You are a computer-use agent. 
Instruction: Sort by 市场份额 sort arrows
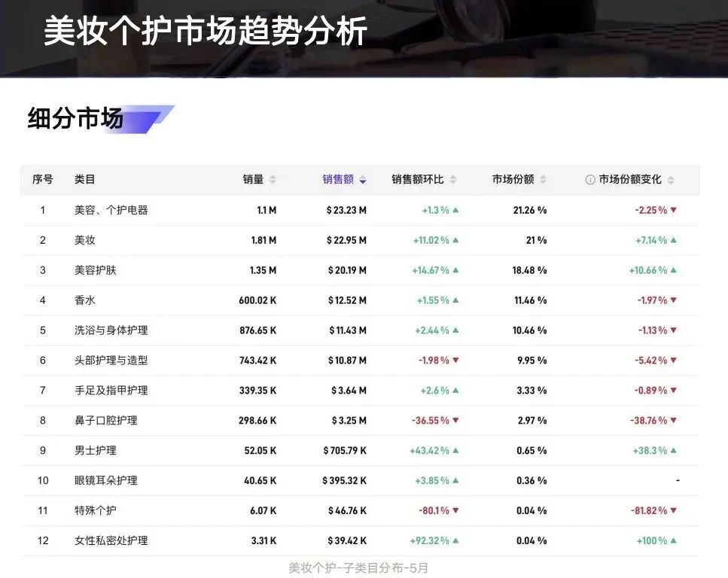click(544, 179)
